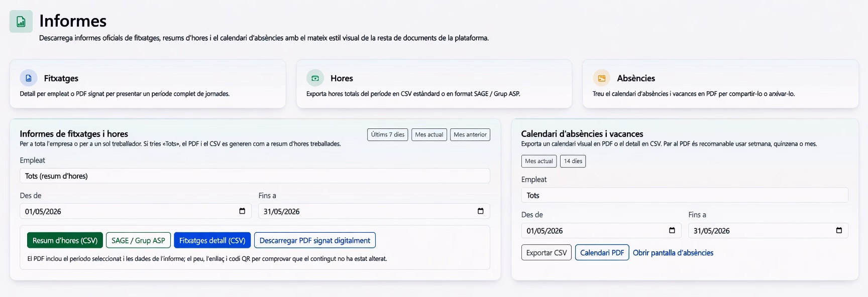Click heading Calendari d'absències i vacances
Viewport: 868px width, 297px height.
[582, 134]
